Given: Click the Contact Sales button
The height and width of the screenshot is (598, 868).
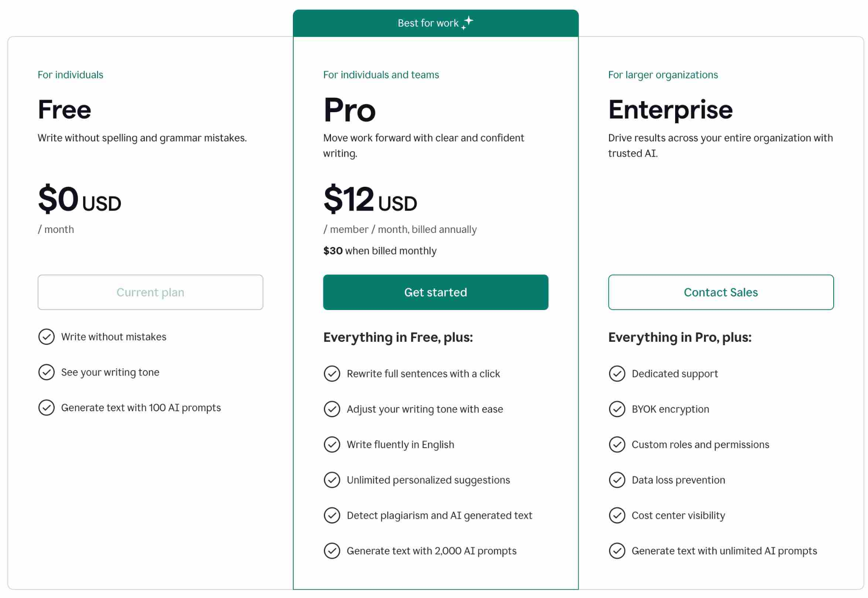Looking at the screenshot, I should click(x=721, y=292).
